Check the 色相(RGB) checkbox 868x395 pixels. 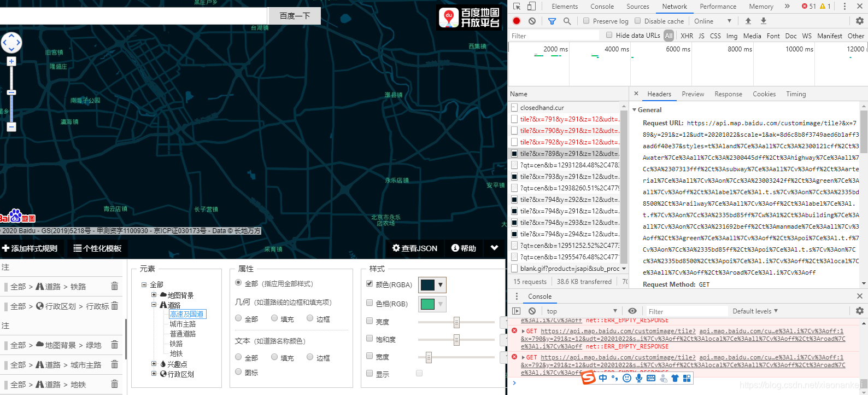370,303
